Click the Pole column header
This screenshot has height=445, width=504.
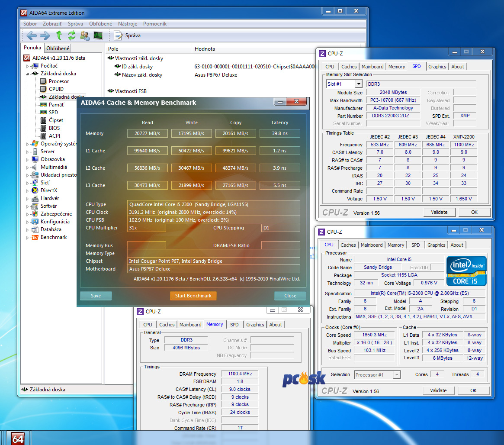coord(148,49)
